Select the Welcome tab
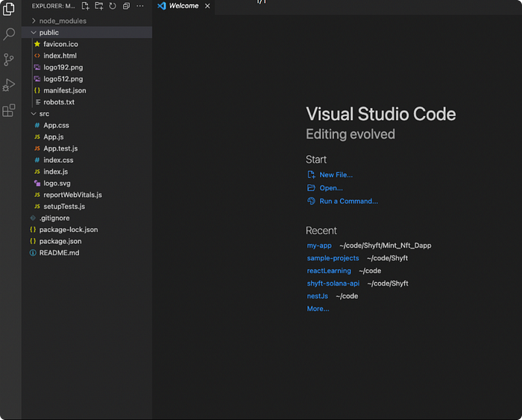 [183, 6]
